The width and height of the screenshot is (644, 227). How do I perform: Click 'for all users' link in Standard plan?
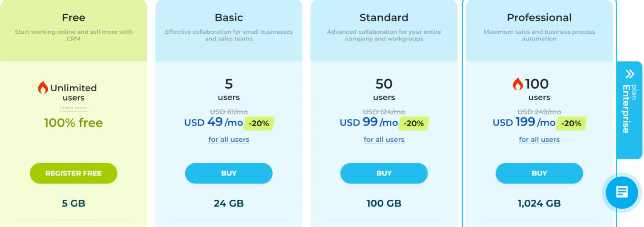pyautogui.click(x=384, y=140)
